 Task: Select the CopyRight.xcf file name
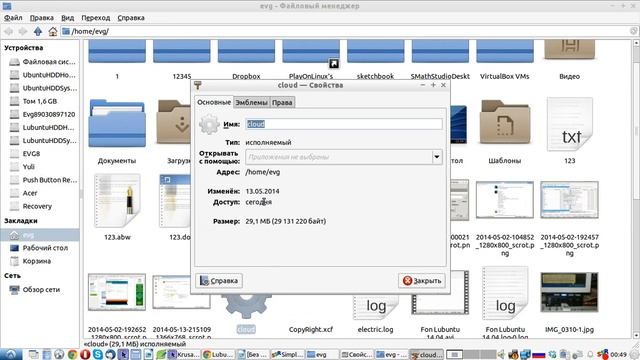pos(311,329)
